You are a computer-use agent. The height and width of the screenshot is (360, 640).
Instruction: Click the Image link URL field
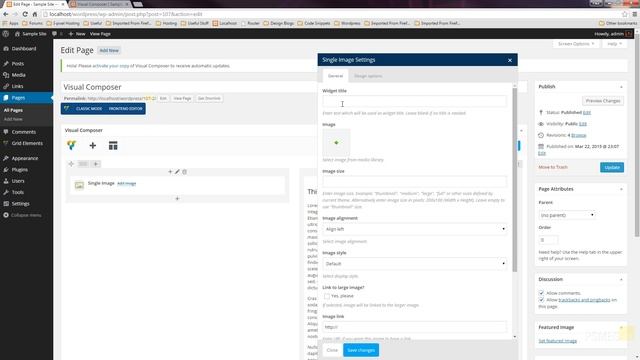pyautogui.click(x=414, y=327)
